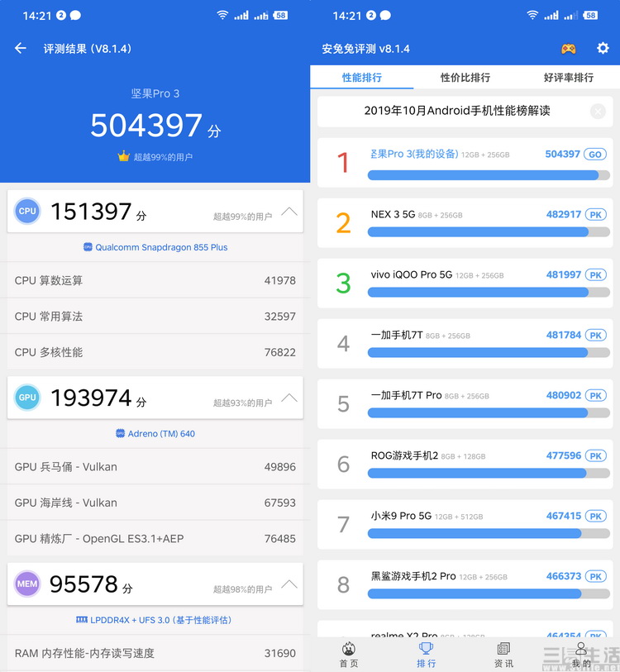Viewport: 620px width, 672px height.
Task: Tap the LPDDR4X memory icon
Action: click(x=82, y=620)
